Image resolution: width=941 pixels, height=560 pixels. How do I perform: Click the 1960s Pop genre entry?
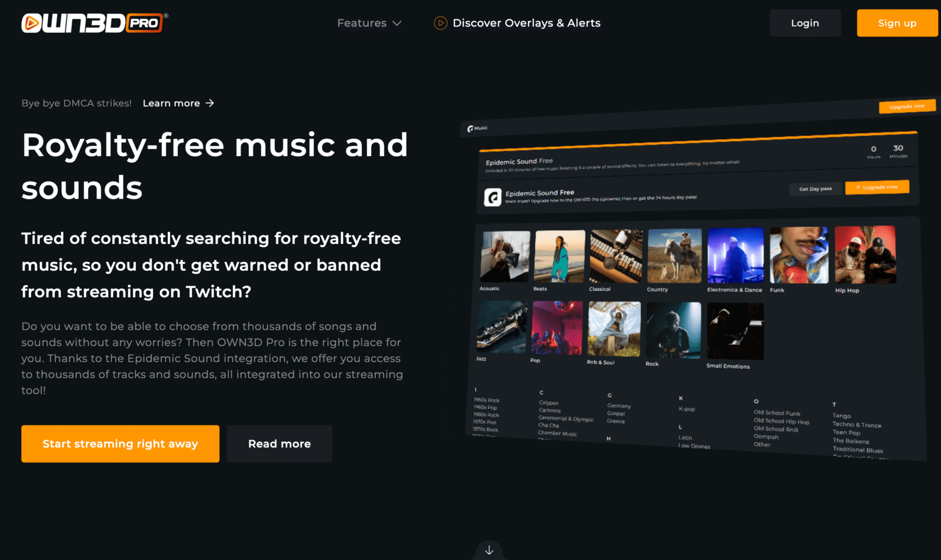pos(485,407)
